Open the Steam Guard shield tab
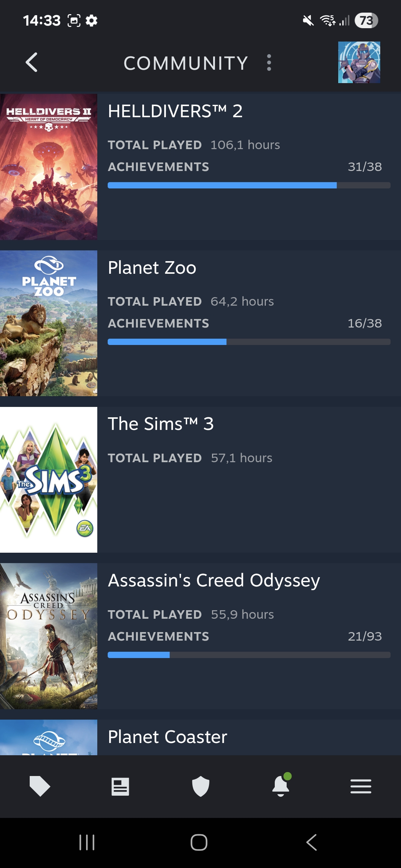Screen dimensions: 401x868 pos(200,786)
